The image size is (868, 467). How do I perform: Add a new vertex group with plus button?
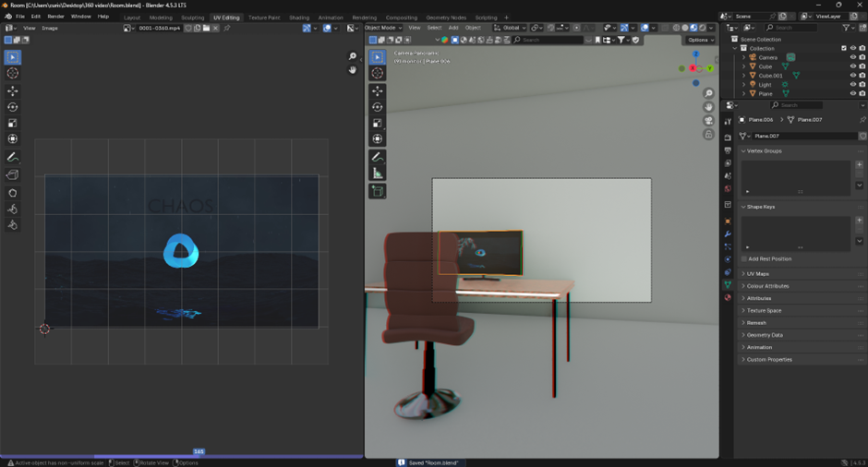coord(860,165)
